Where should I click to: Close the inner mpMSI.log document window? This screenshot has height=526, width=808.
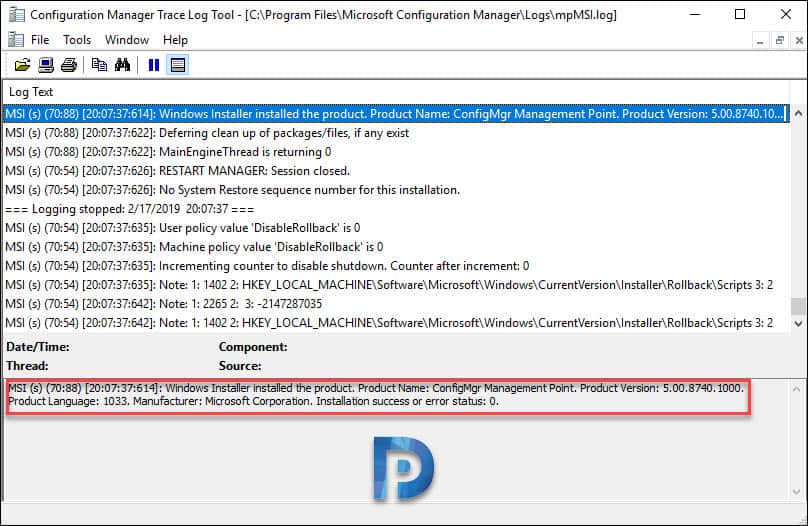tap(799, 40)
